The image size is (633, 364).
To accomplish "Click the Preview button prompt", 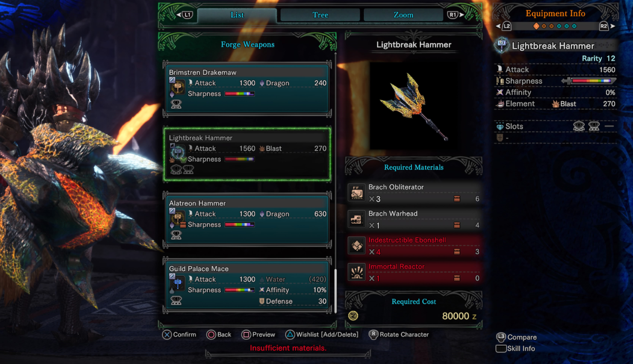I will pos(259,335).
